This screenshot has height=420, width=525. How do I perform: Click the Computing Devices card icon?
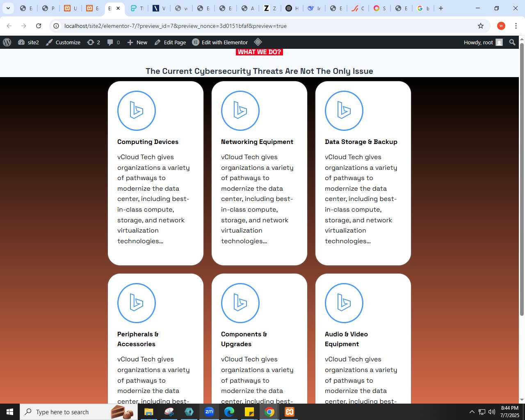click(x=137, y=111)
